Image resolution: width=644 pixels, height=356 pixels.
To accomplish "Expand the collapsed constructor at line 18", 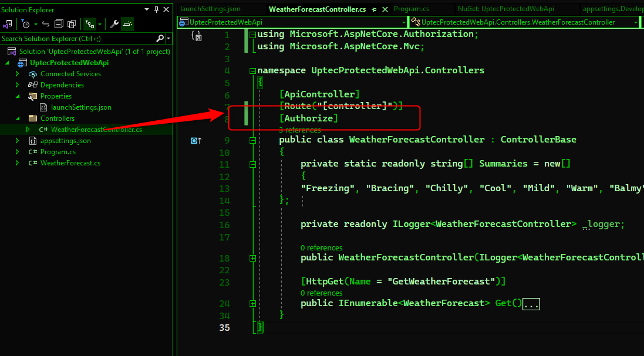I will tap(252, 258).
